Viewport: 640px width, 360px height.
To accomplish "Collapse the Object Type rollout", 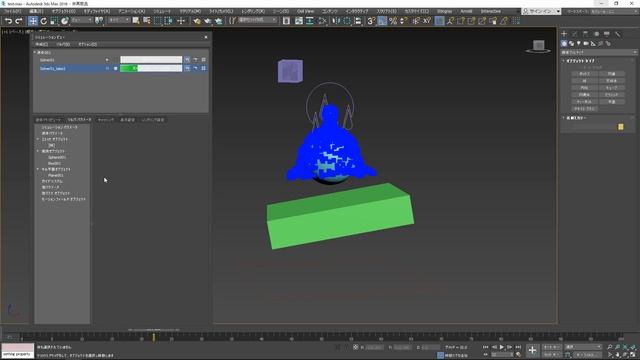I will pyautogui.click(x=564, y=60).
